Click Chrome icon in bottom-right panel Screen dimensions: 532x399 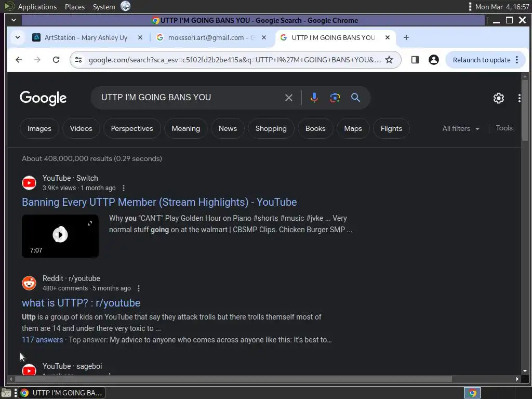[472, 393]
